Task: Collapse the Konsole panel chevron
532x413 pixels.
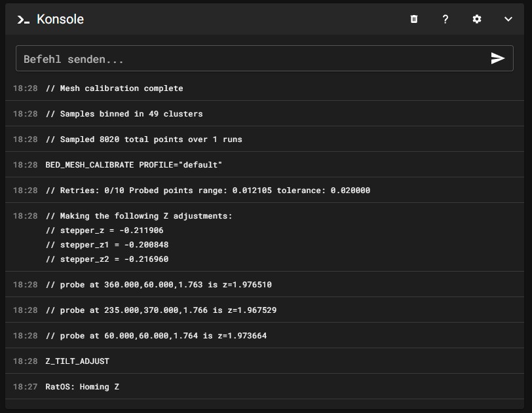Action: click(508, 19)
